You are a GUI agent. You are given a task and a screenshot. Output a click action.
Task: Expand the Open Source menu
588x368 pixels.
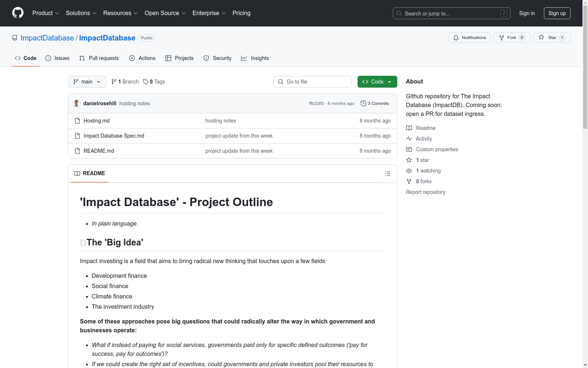(165, 13)
